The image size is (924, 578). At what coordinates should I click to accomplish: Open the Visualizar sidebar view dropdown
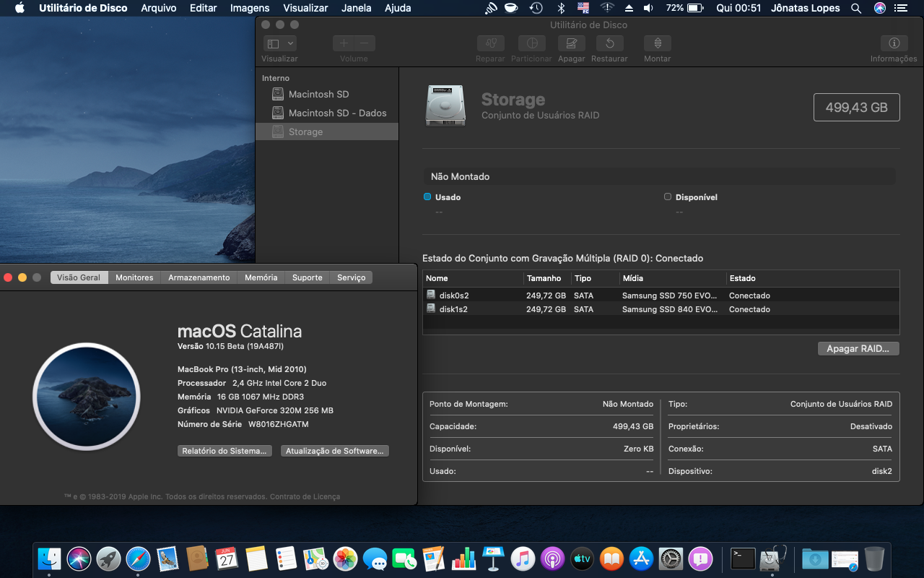279,43
